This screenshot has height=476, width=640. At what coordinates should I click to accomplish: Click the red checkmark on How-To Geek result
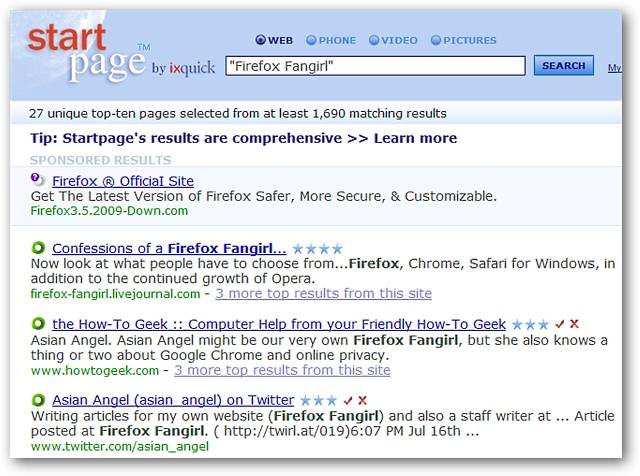tap(560, 324)
